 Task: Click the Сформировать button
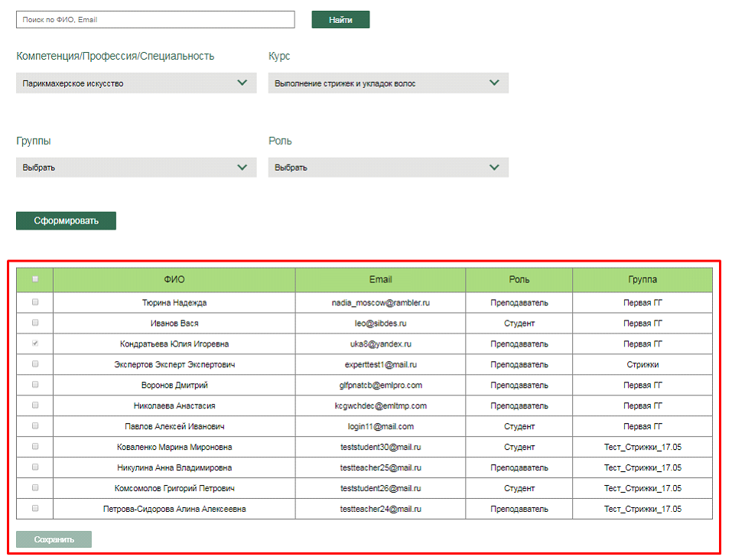click(x=66, y=221)
